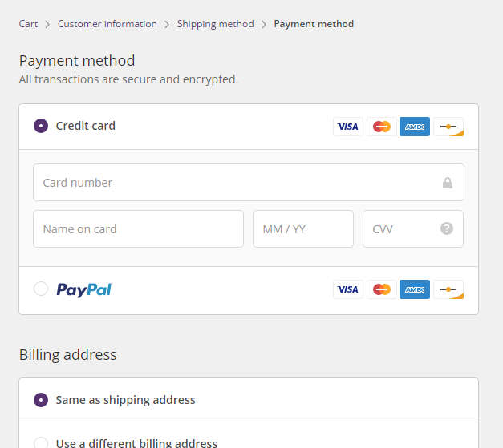Click the PayPal logo
The height and width of the screenshot is (448, 503).
pos(83,289)
